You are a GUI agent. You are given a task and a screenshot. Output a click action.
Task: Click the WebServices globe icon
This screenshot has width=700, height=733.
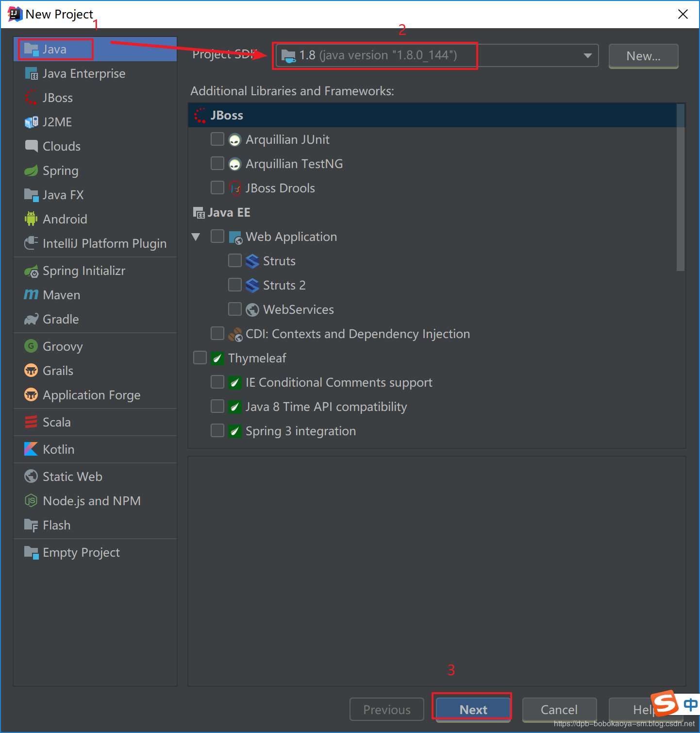(252, 309)
